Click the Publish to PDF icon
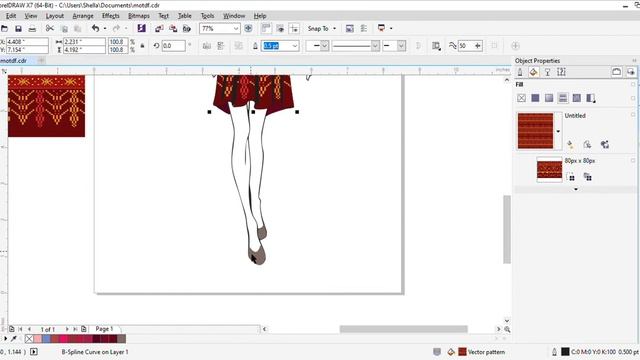The width and height of the screenshot is (640, 360). click(x=187, y=29)
